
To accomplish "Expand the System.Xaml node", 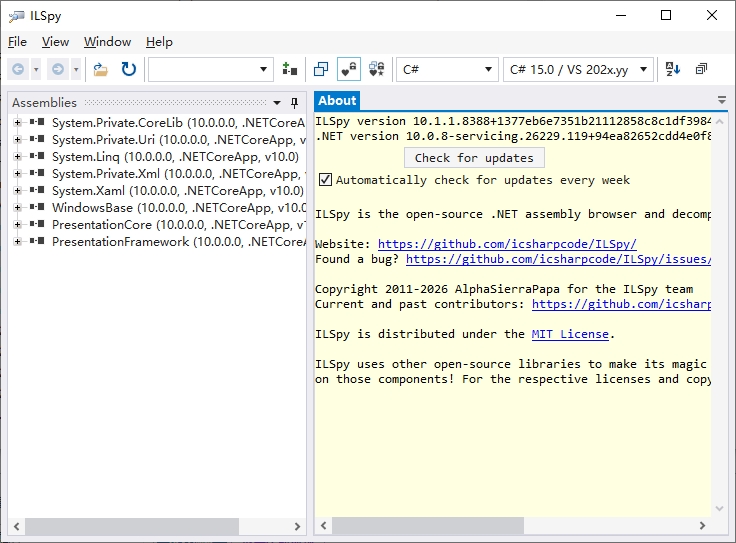I will [17, 191].
